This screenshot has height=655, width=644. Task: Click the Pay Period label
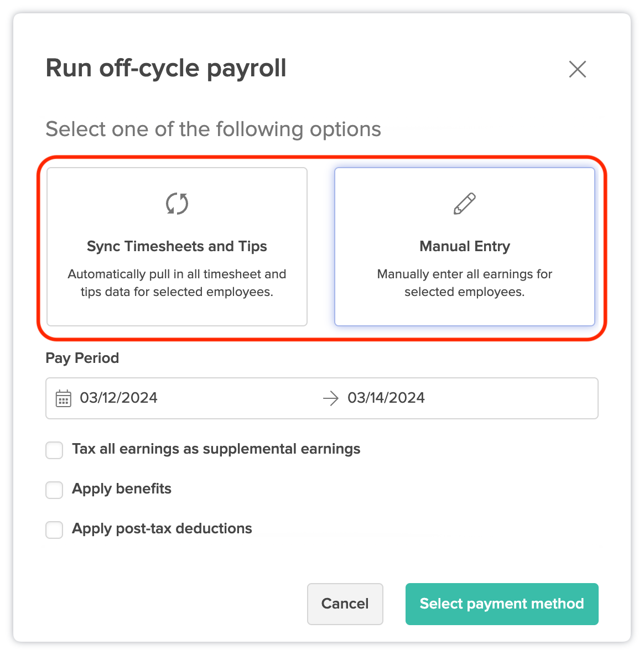pos(82,358)
